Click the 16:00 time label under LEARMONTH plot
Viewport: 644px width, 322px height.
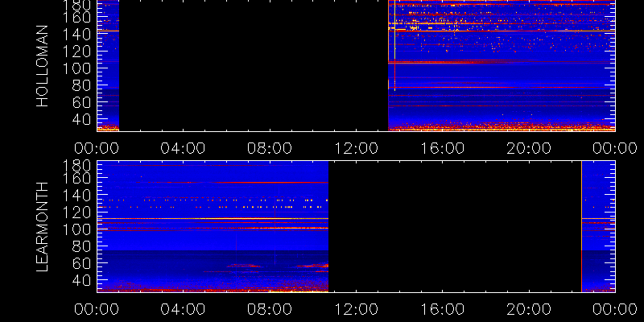point(442,309)
